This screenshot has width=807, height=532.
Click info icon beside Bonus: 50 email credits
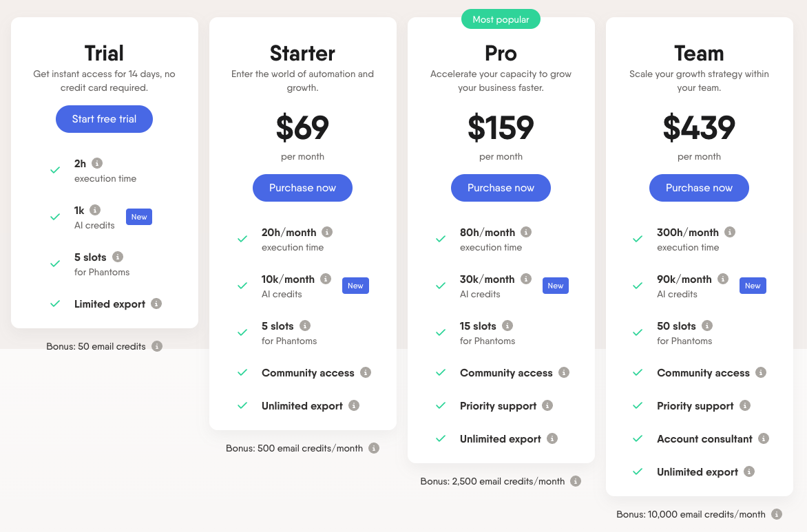point(157,346)
